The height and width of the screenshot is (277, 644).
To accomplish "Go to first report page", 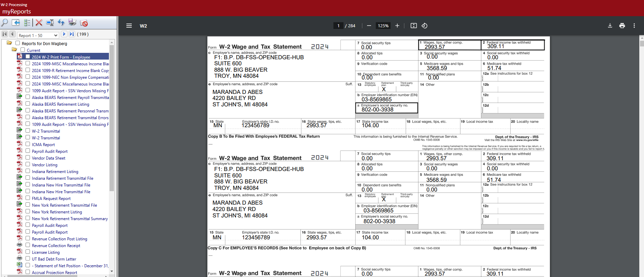I will pos(5,34).
